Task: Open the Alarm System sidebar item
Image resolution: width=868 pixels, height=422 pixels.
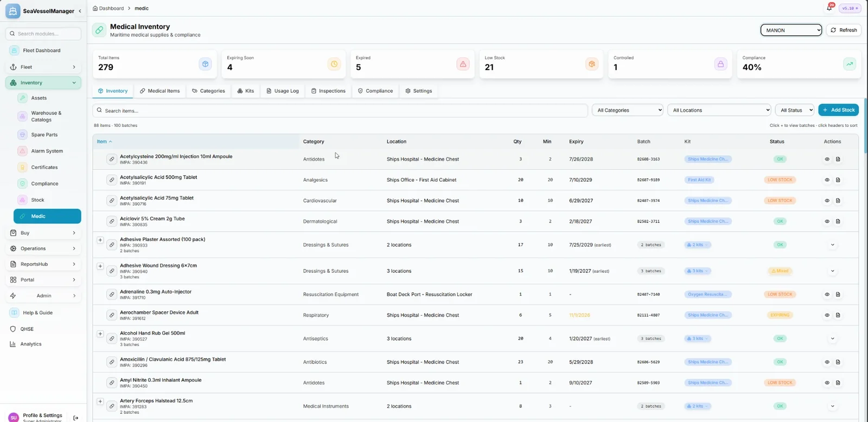Action: click(x=47, y=151)
